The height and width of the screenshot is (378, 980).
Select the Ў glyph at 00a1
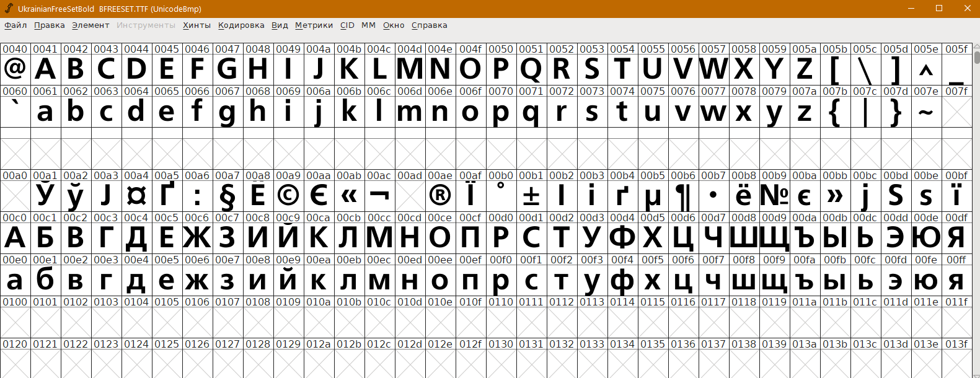(x=45, y=196)
